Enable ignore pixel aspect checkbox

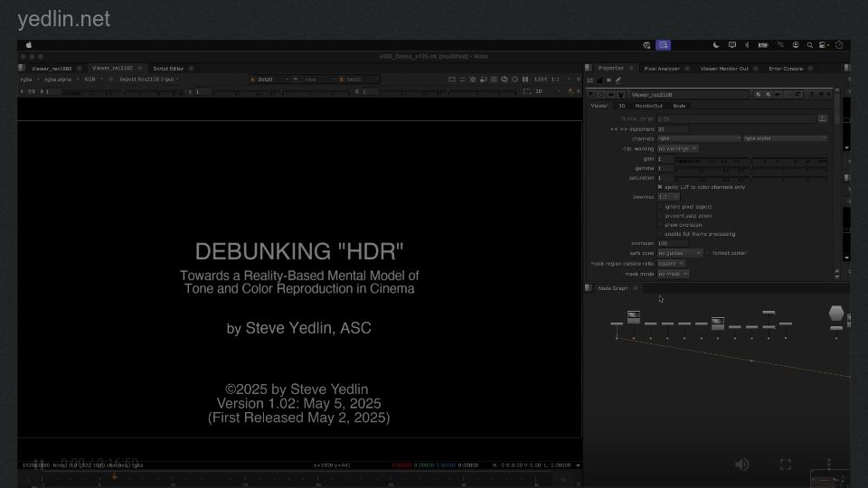coord(660,206)
